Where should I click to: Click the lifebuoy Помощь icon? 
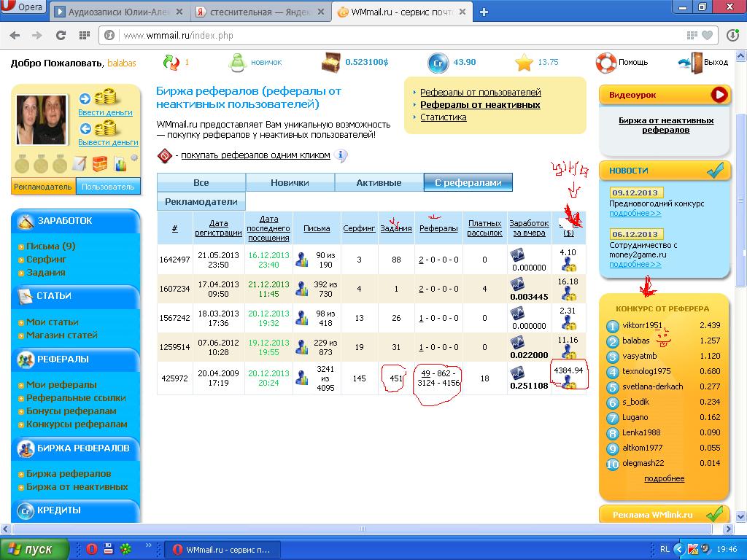[606, 63]
